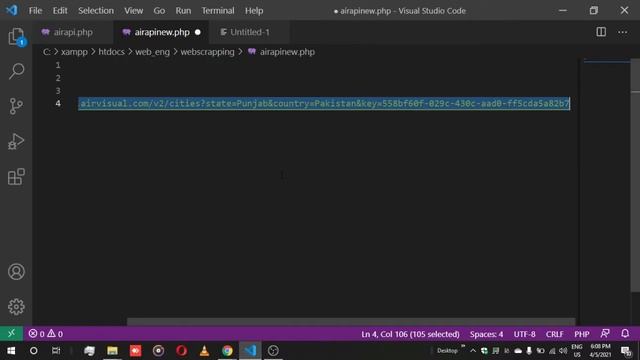Select htdocs in the breadcrumb path
The image size is (640, 360).
coord(111,52)
